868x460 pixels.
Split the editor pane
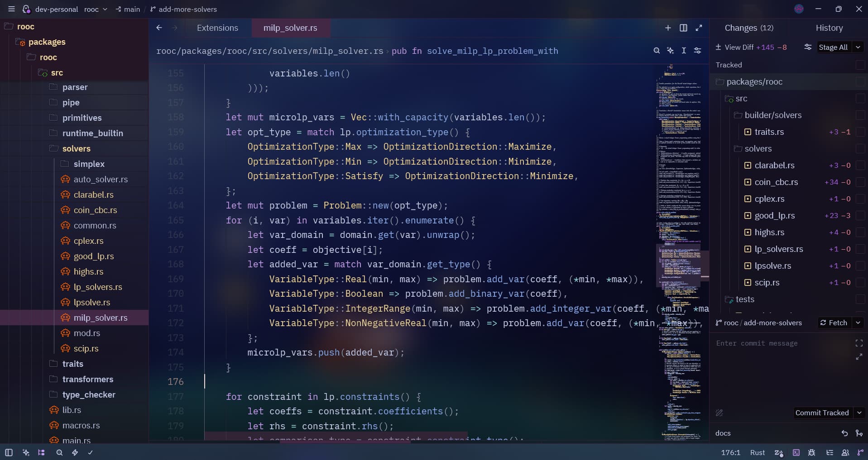coord(683,28)
